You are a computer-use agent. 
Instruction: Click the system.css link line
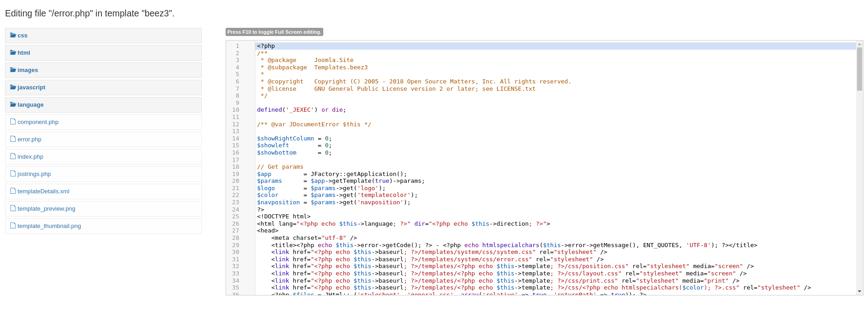click(439, 252)
